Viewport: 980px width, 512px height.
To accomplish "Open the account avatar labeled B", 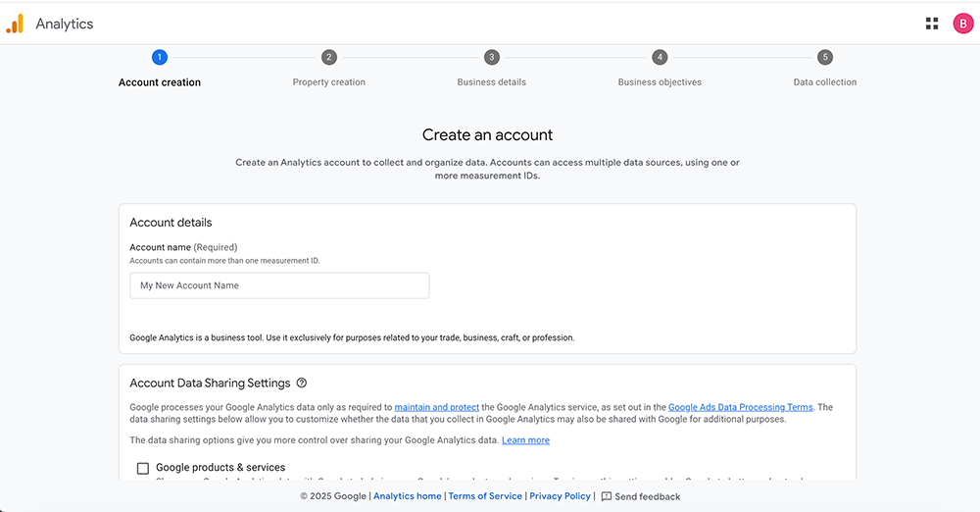I will tap(963, 24).
